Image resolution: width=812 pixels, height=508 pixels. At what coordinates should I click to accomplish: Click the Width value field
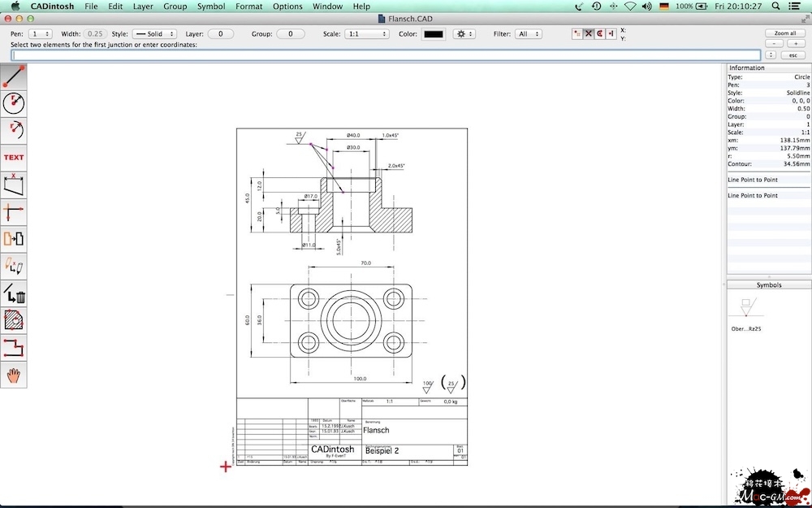(x=95, y=33)
